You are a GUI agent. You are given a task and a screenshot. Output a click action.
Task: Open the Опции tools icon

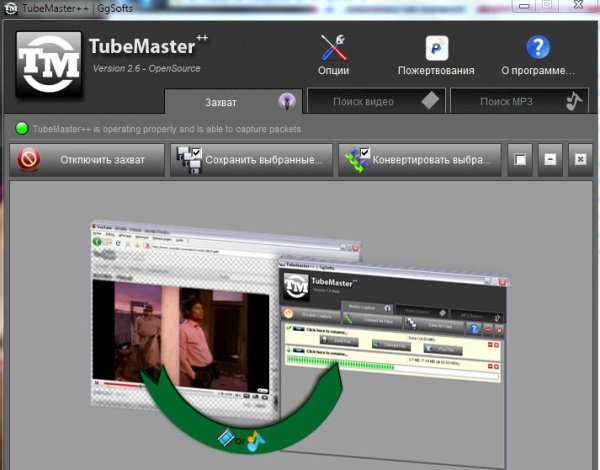[333, 48]
